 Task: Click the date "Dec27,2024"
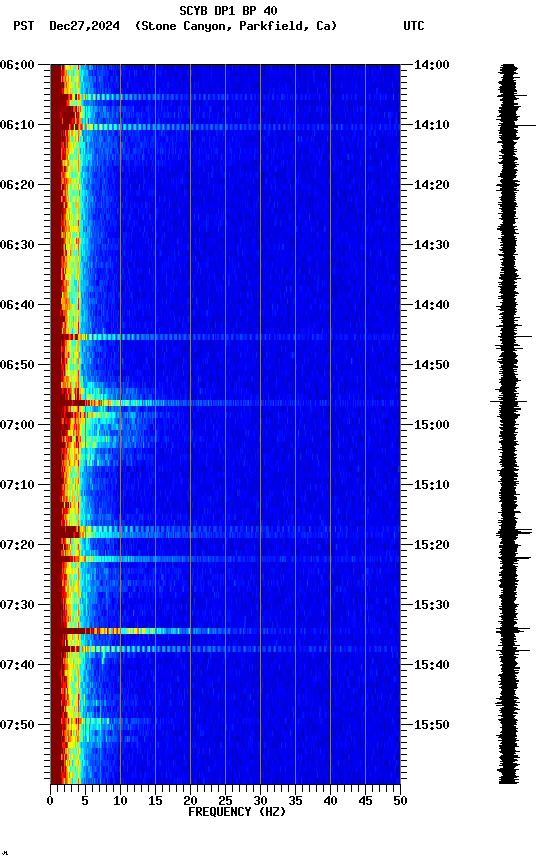coord(84,26)
